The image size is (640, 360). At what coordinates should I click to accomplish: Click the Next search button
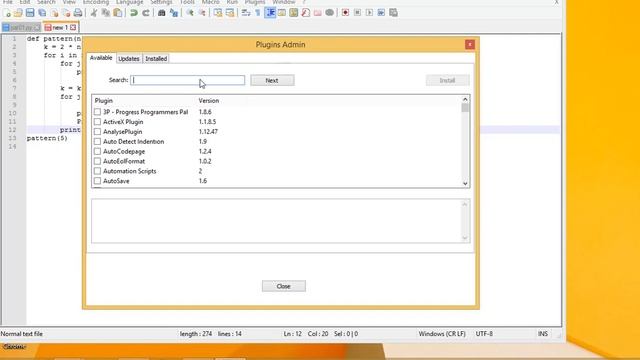coord(272,80)
